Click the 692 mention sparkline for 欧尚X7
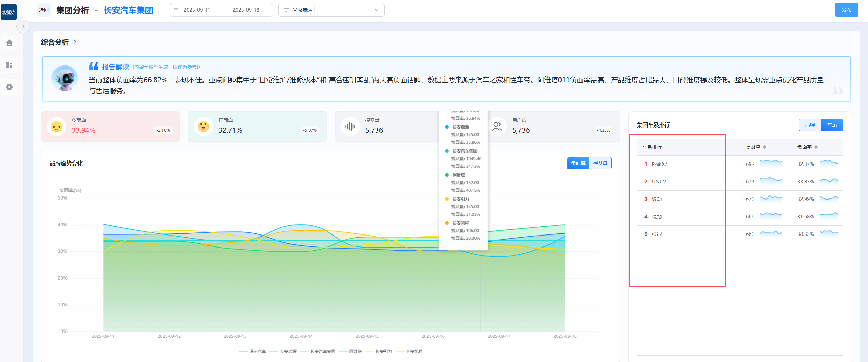 tap(771, 164)
